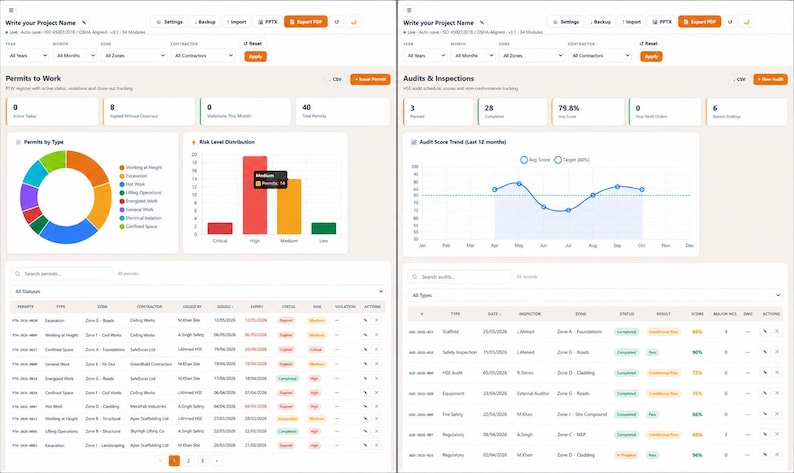
Task: Click Issue Permit button
Action: (370, 79)
